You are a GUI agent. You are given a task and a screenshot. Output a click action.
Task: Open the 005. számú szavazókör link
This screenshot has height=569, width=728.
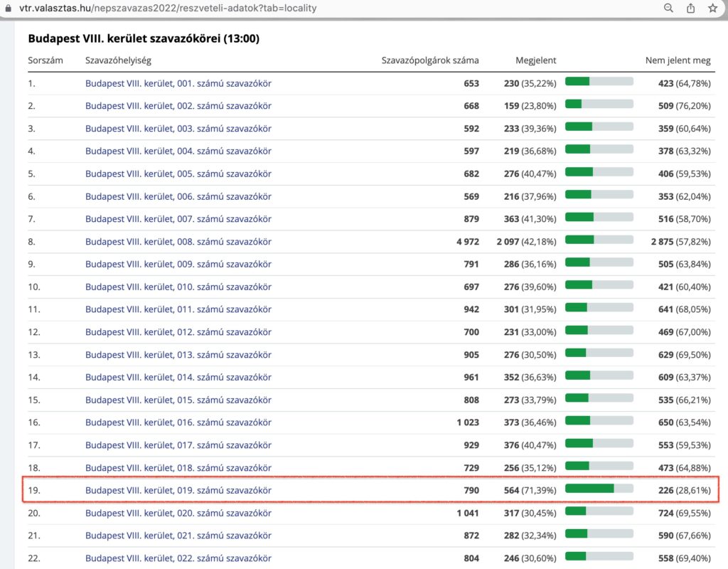point(178,174)
